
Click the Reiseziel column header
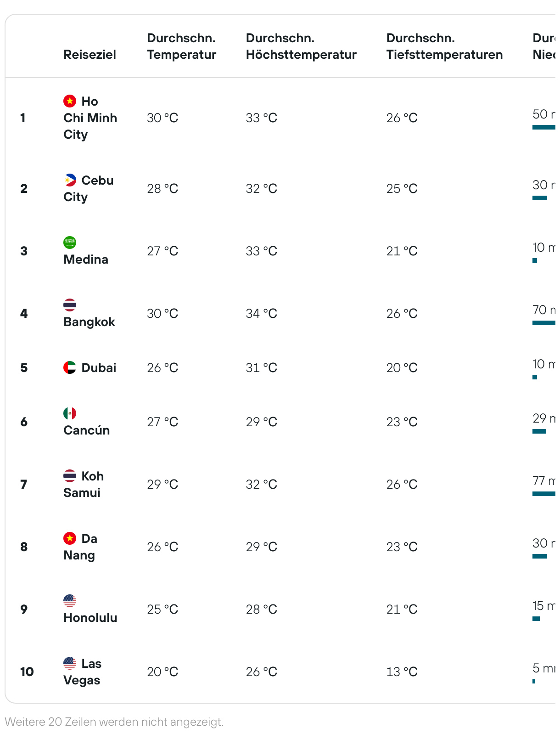[x=90, y=54]
